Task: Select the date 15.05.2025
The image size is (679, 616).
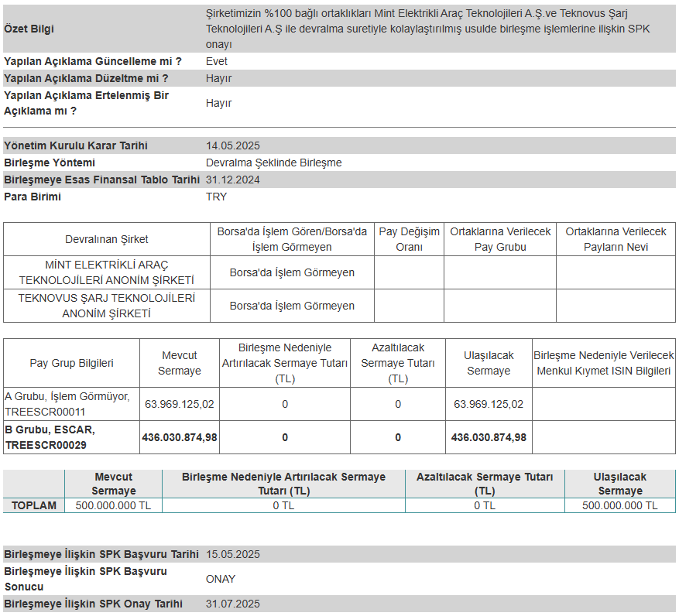Action: [x=233, y=554]
